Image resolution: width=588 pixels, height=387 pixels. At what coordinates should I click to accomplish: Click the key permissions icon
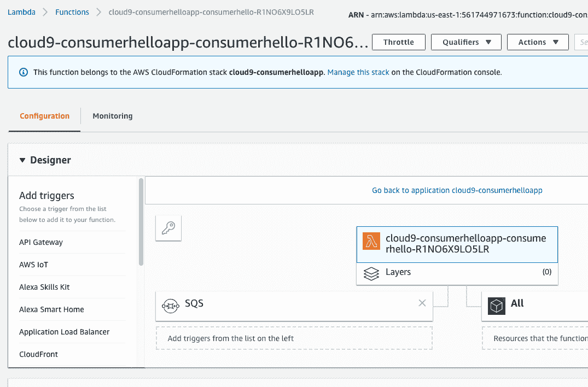tap(168, 228)
